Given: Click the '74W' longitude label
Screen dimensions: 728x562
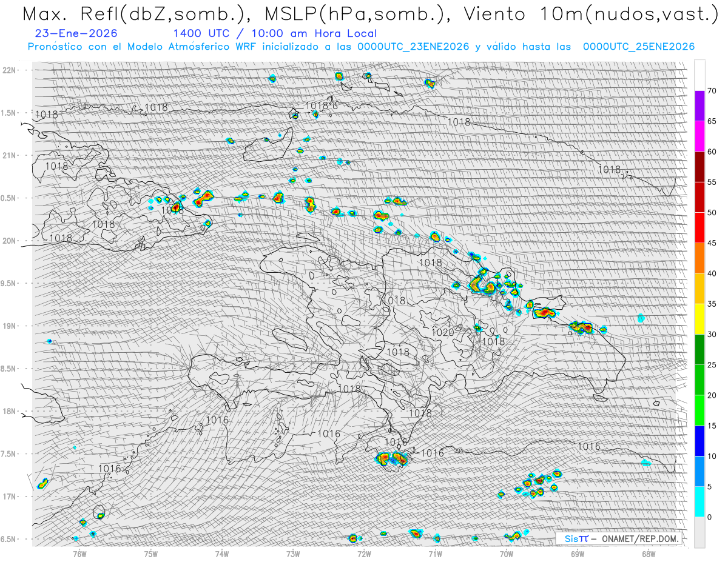Looking at the screenshot, I should [222, 554].
